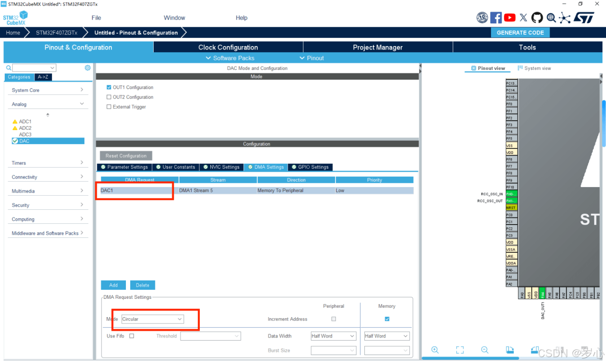Expand the Pinout dropdown menu
The height and width of the screenshot is (364, 606).
(x=312, y=58)
